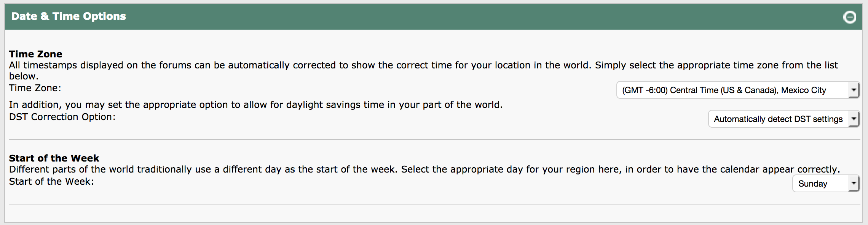Viewport: 868px width, 225px height.
Task: Click the arrow on the DST settings dropdown
Action: [854, 119]
